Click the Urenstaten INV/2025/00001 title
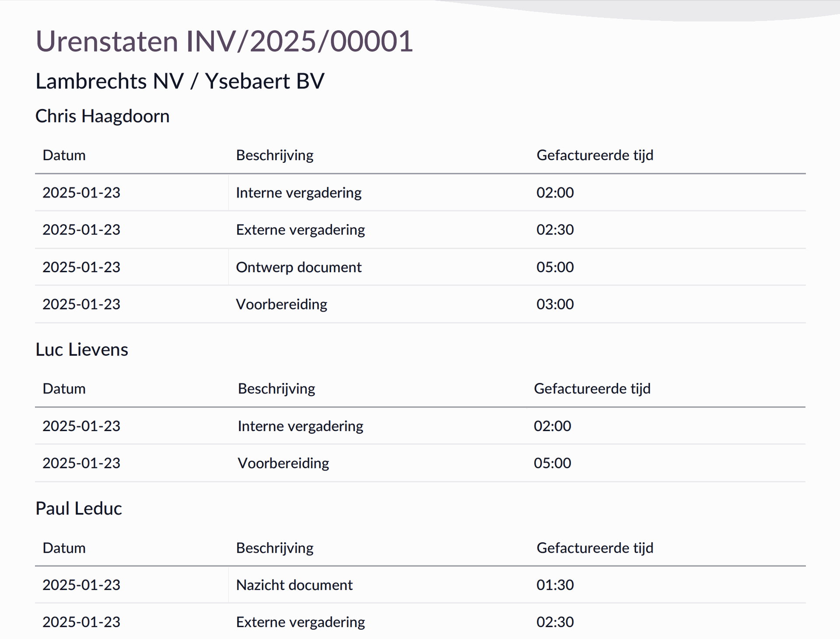This screenshot has height=639, width=840. tap(224, 42)
